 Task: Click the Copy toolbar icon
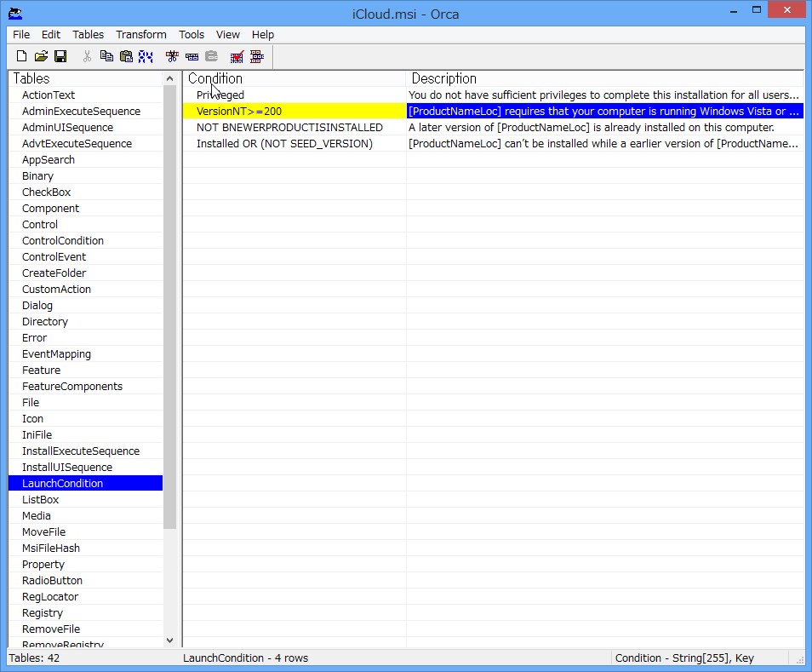(x=106, y=56)
